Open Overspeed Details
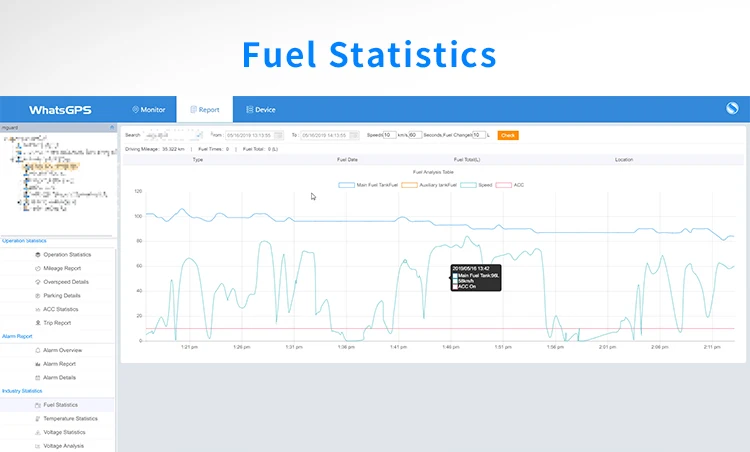 click(66, 282)
